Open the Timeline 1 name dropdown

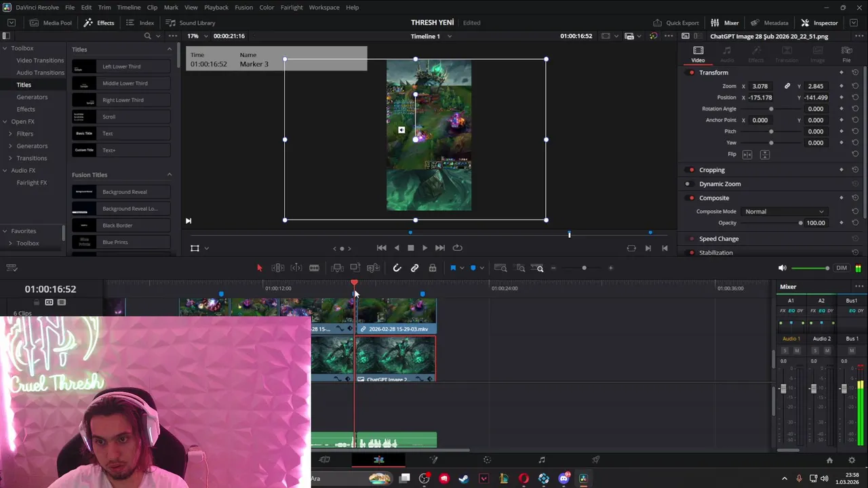[449, 36]
